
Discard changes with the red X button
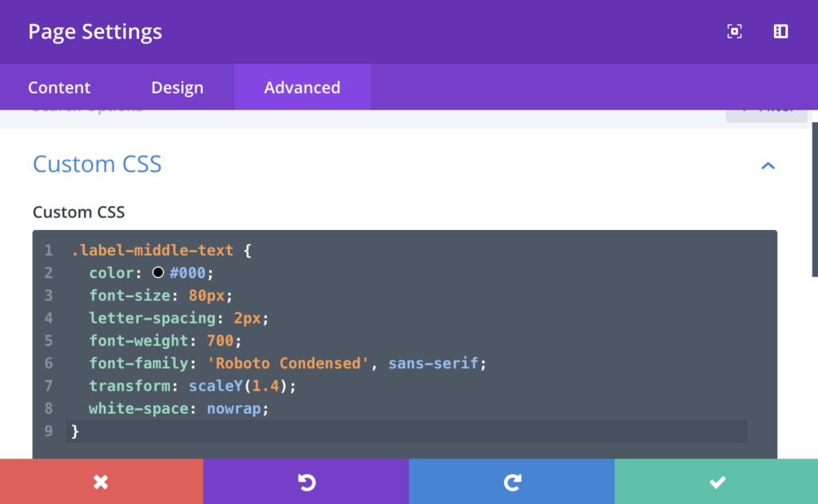point(101,482)
